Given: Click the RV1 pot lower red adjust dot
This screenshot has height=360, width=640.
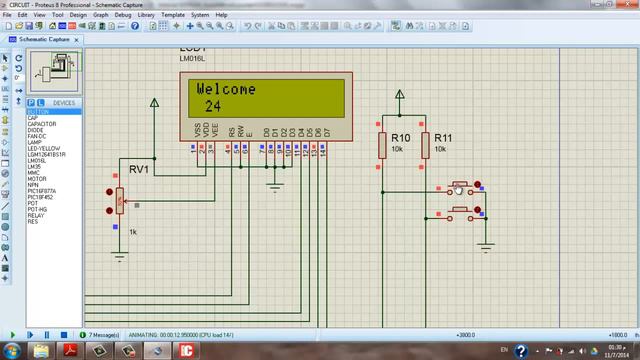Looking at the screenshot, I should point(109,211).
